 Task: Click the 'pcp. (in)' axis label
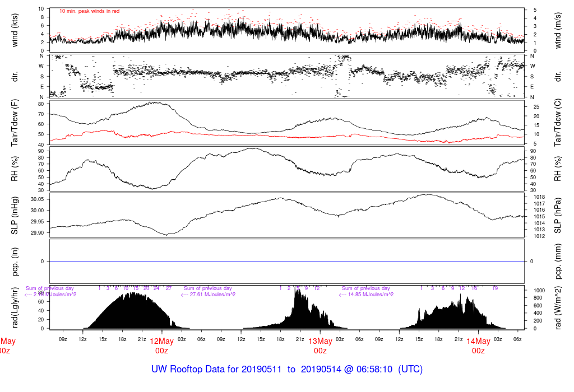pos(15,262)
